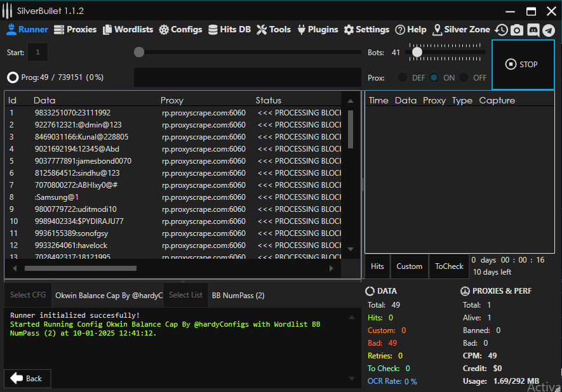The image size is (562, 392).
Task: Open the Telegram link icon
Action: [x=548, y=30]
